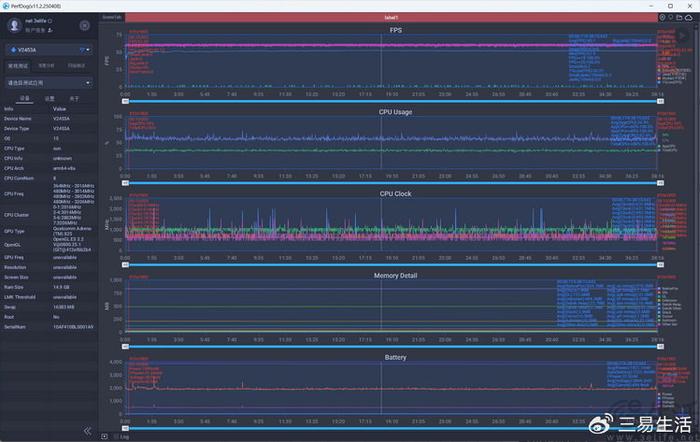The height and width of the screenshot is (442, 700).
Task: Click the plus icon at bottom left
Action: tap(104, 437)
